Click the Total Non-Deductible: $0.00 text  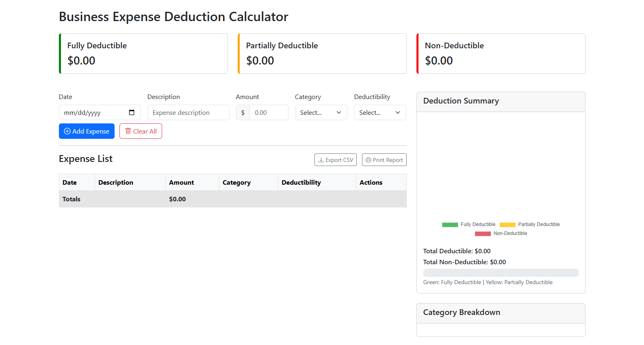click(x=464, y=262)
